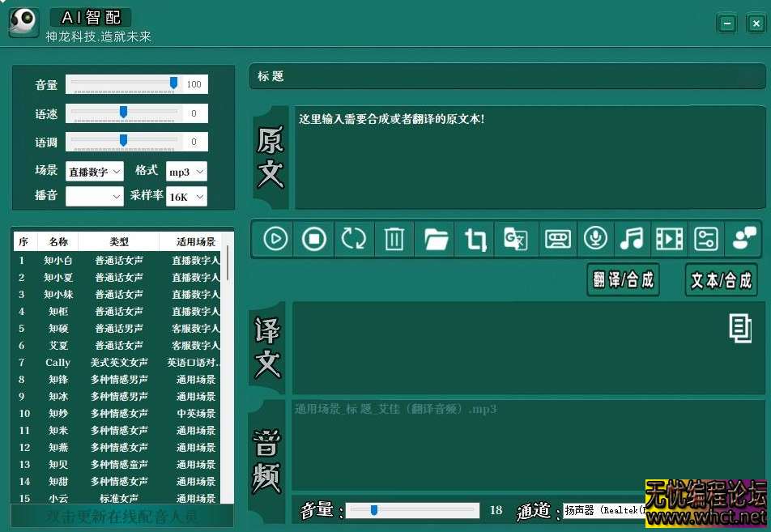
Task: Open the settings sliders icon
Action: pyautogui.click(x=706, y=239)
